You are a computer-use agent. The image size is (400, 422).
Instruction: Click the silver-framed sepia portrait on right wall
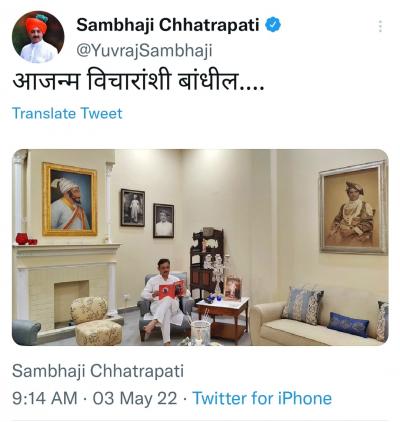tap(353, 207)
